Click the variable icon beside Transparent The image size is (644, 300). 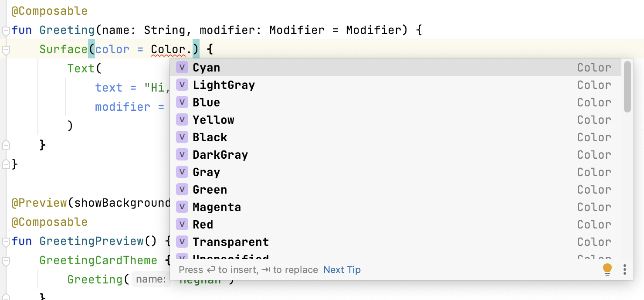click(182, 242)
